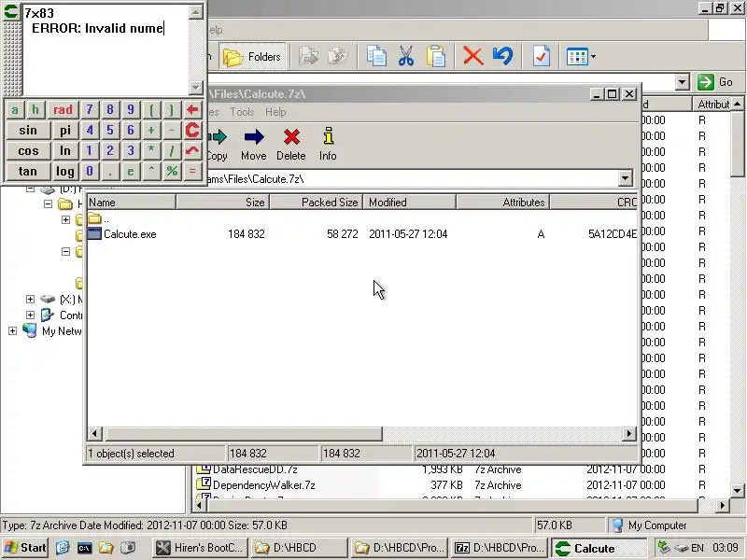The image size is (747, 560).
Task: Click the tan function key in Calcute
Action: [x=28, y=172]
